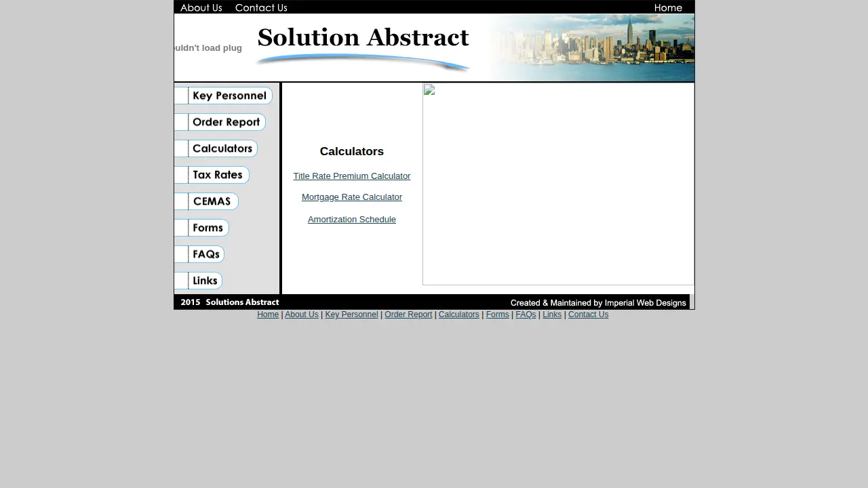The height and width of the screenshot is (488, 868).
Task: Open footer Key Personnel link
Action: click(352, 314)
